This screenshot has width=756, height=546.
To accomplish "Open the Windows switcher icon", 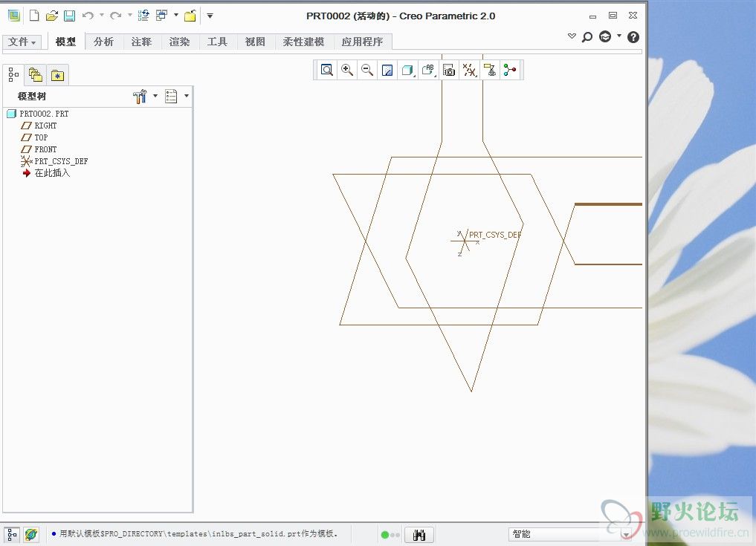I will [x=161, y=16].
